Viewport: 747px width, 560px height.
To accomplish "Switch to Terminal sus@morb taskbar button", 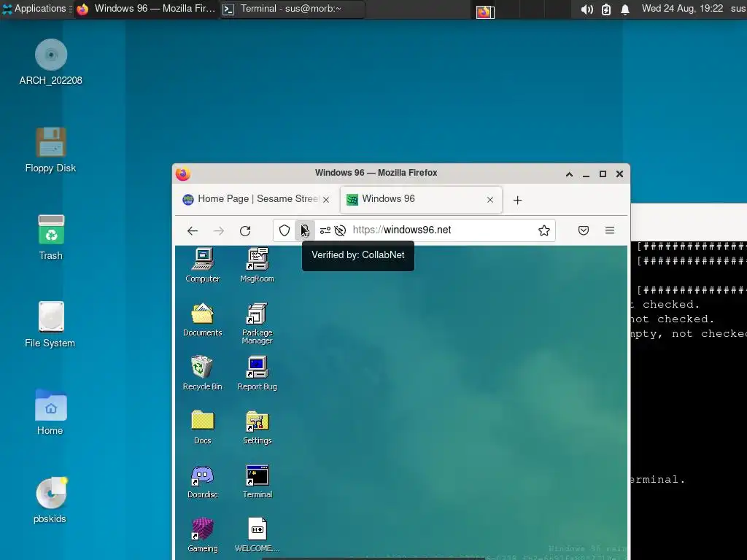I will click(x=293, y=9).
